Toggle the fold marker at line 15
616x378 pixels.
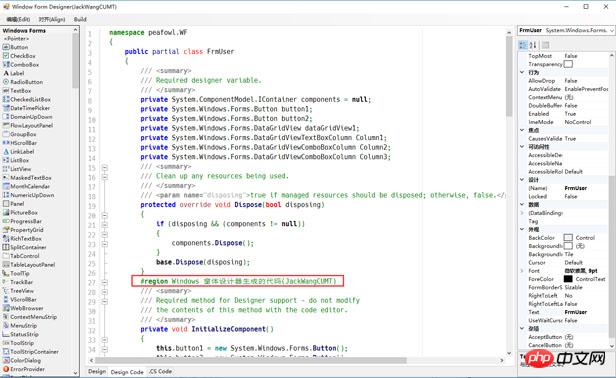(104, 167)
